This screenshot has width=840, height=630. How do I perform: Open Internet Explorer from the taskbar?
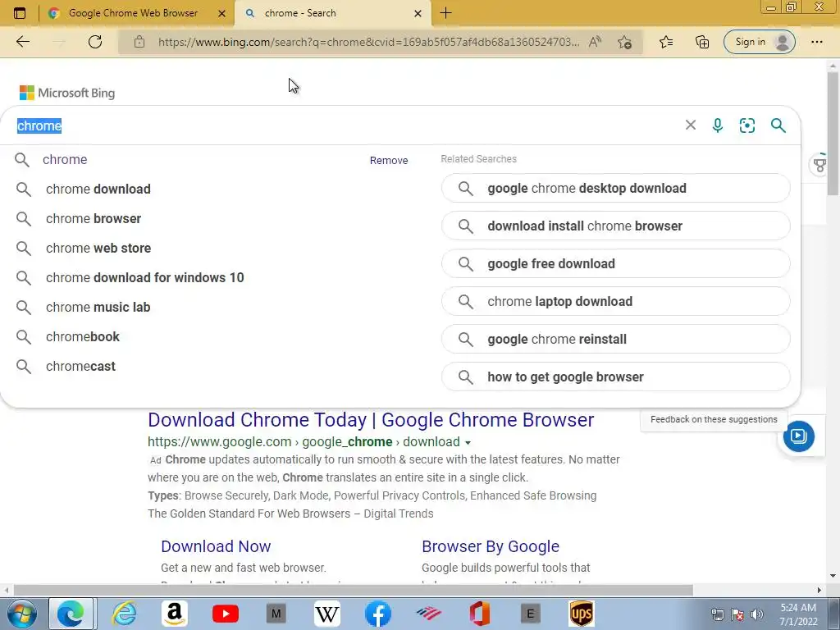coord(124,614)
